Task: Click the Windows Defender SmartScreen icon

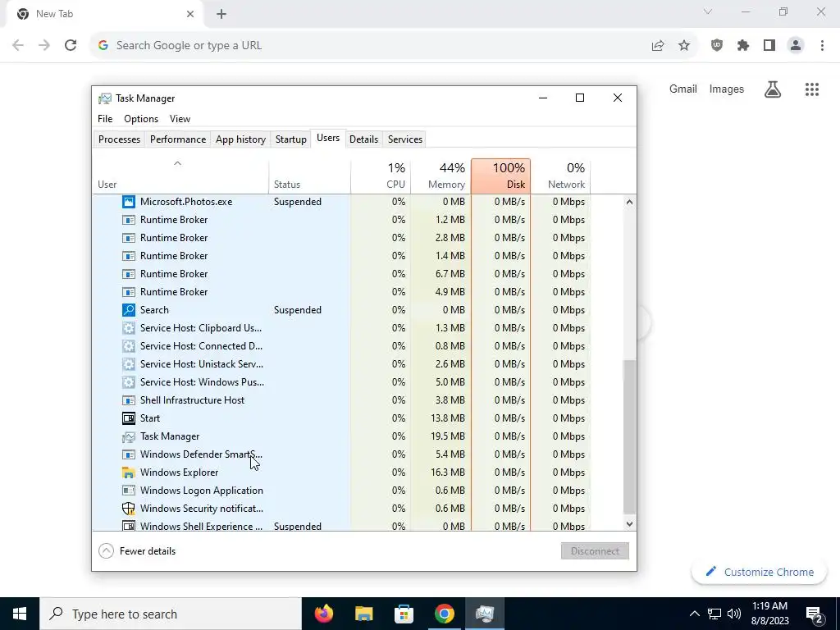Action: [129, 454]
